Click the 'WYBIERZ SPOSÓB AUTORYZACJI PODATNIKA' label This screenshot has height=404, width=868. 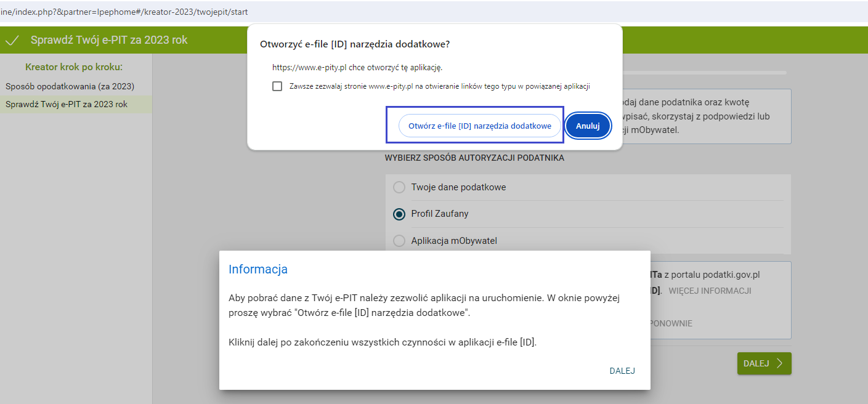(x=474, y=158)
